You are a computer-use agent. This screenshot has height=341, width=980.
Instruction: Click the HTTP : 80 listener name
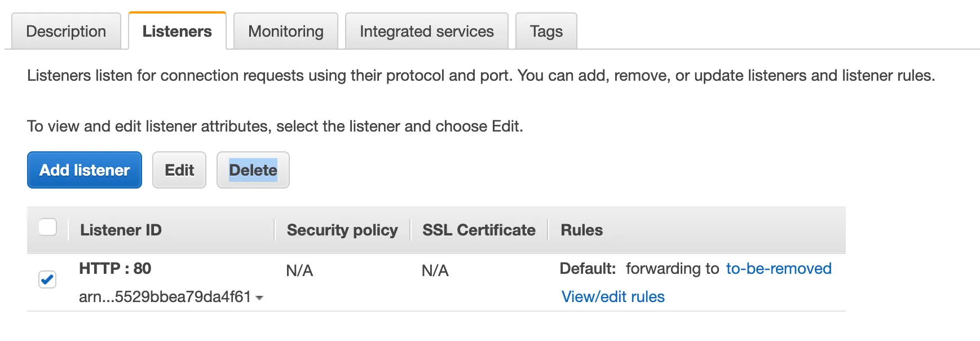pos(115,269)
